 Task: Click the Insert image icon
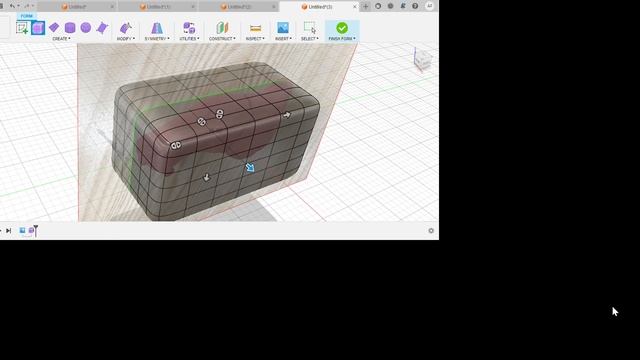click(x=283, y=28)
